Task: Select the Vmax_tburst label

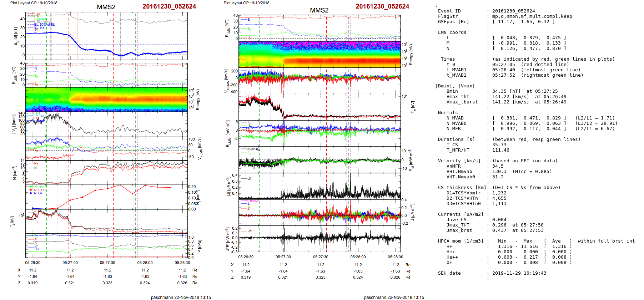Action: pyautogui.click(x=462, y=102)
